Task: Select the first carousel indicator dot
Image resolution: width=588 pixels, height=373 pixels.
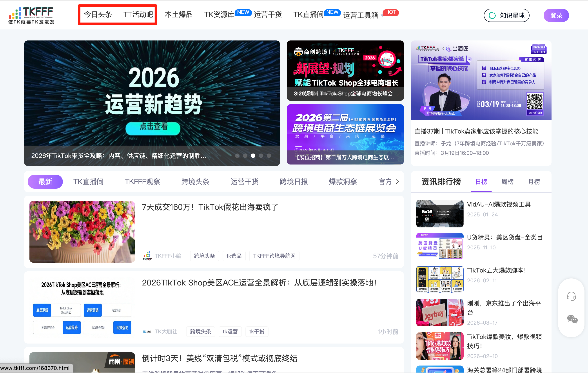Action: coord(237,156)
